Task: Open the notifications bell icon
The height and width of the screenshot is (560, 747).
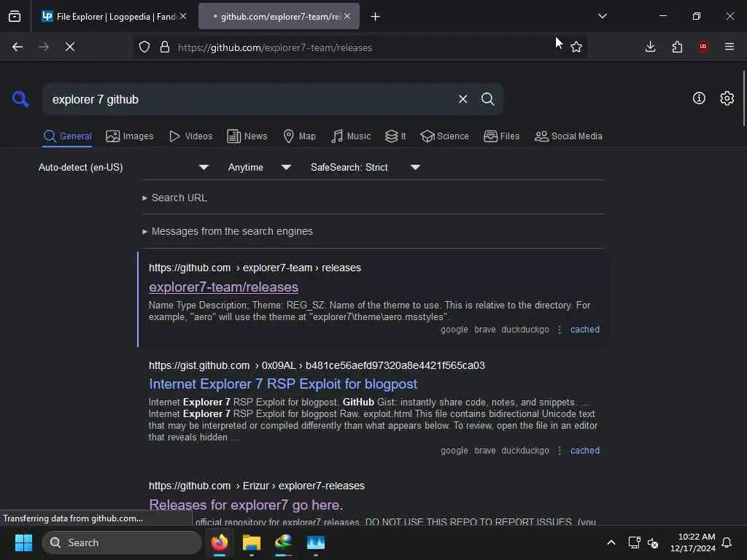Action: pyautogui.click(x=727, y=542)
